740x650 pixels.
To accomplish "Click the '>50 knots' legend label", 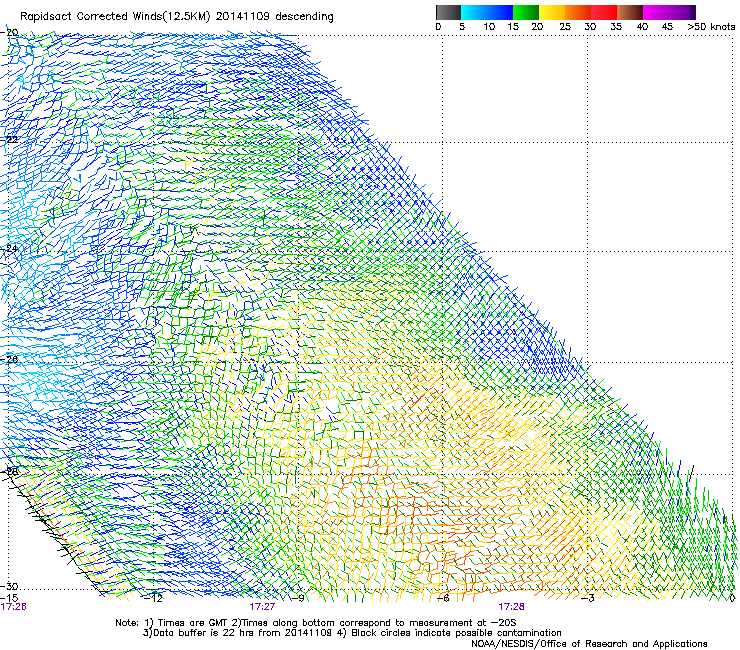I will 711,27.
